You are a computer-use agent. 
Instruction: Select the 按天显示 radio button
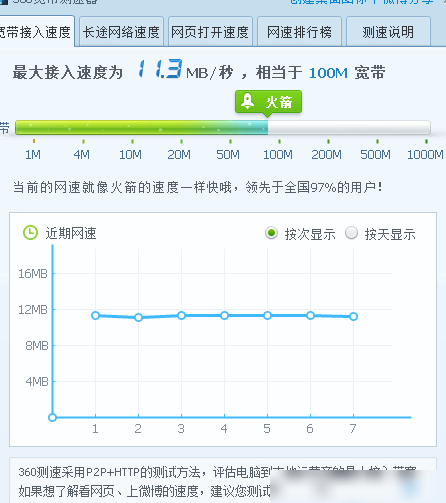pos(351,233)
